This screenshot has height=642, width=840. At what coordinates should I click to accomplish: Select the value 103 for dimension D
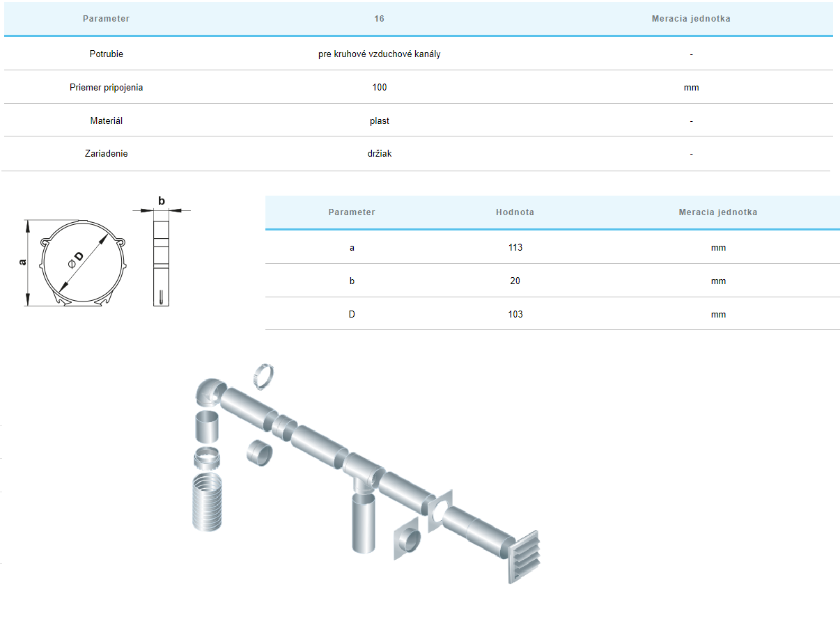point(515,315)
